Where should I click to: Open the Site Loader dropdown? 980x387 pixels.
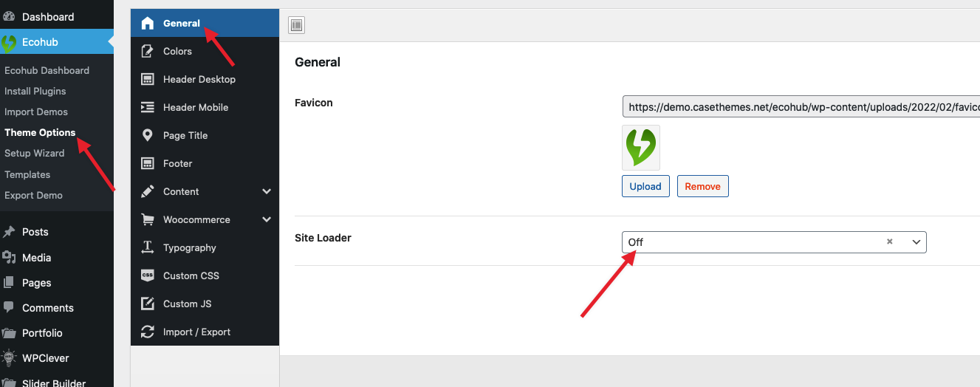pos(774,242)
